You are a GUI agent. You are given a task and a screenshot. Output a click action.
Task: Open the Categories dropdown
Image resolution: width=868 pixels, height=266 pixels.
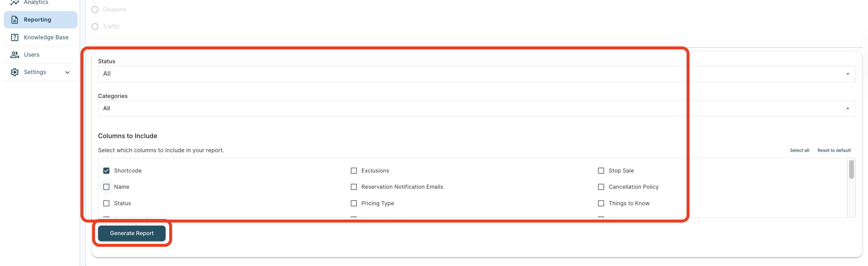point(476,108)
